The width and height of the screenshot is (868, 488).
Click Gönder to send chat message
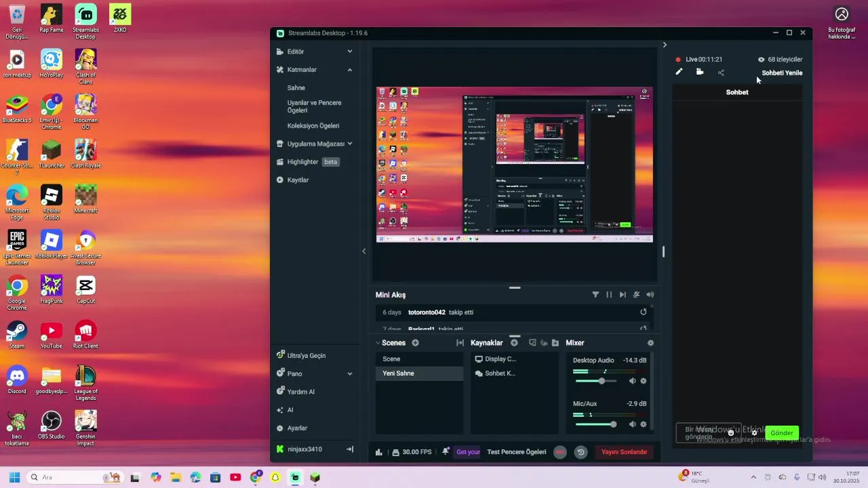click(x=782, y=432)
